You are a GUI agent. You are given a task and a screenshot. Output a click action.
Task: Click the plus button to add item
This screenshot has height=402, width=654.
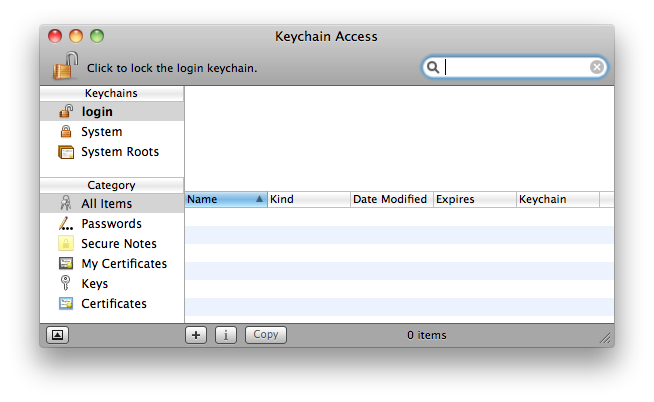pyautogui.click(x=196, y=335)
